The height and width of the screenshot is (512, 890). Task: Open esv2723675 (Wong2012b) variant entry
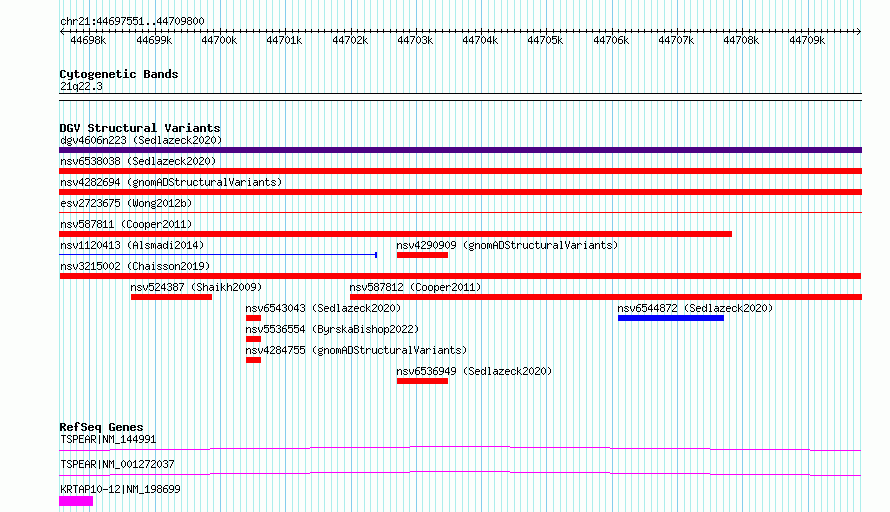(x=126, y=203)
